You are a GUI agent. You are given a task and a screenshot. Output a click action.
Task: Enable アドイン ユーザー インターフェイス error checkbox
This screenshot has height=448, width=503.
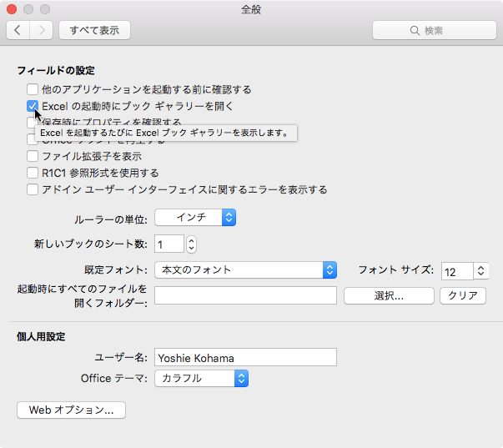click(33, 189)
